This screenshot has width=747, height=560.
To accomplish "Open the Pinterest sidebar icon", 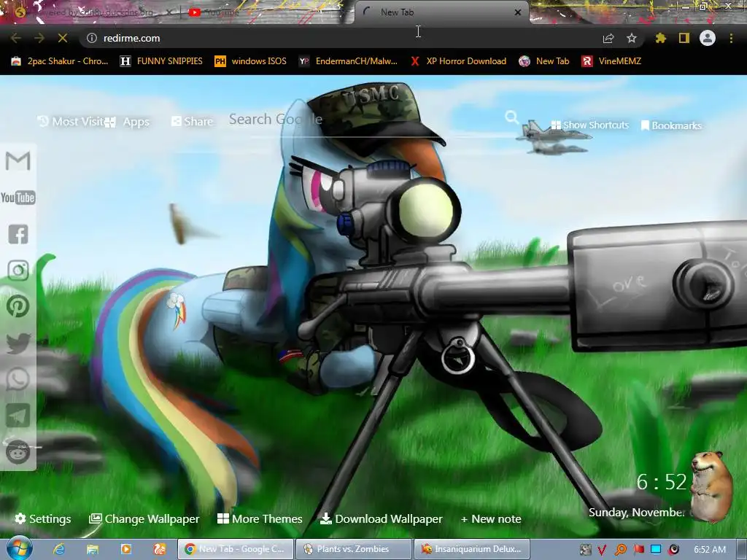I will click(x=18, y=307).
